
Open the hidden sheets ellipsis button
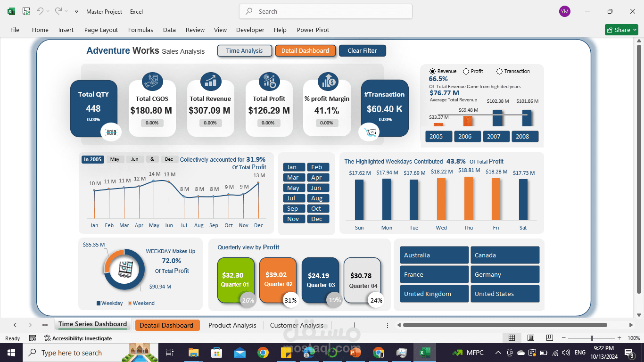click(45, 325)
